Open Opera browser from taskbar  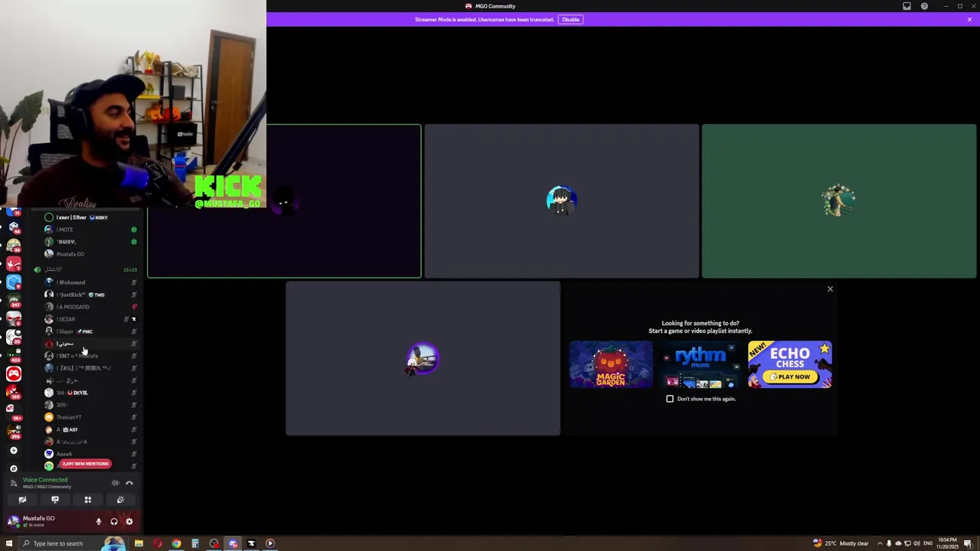[158, 543]
